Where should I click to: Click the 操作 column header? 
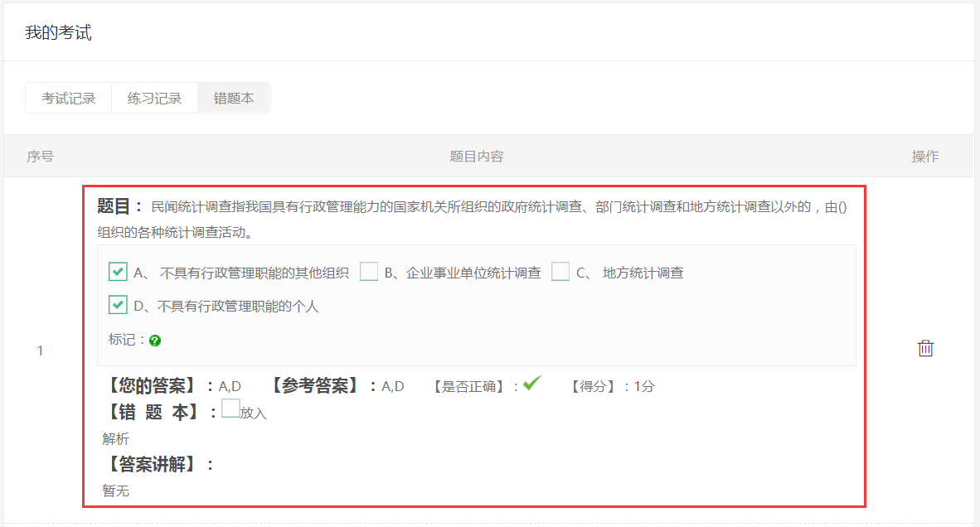pyautogui.click(x=925, y=156)
